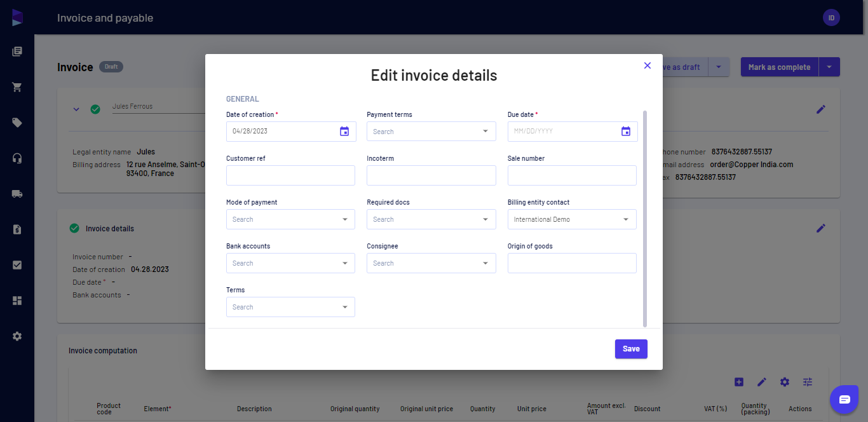Click the ID user avatar
The width and height of the screenshot is (868, 422).
(831, 18)
